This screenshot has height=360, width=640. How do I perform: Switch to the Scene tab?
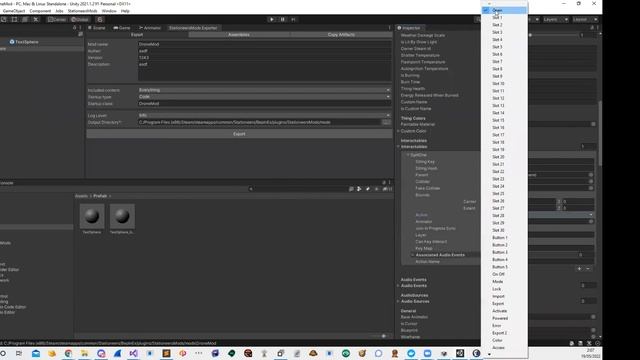[x=97, y=28]
